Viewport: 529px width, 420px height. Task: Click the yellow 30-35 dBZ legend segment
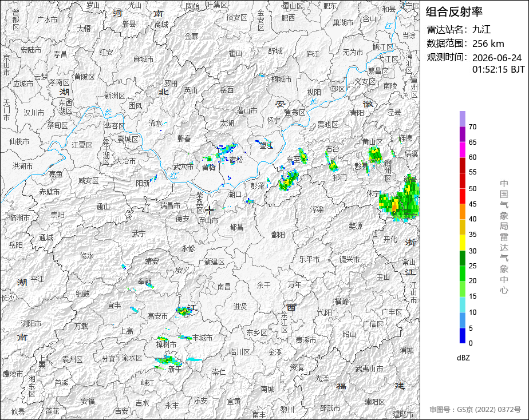462,243
